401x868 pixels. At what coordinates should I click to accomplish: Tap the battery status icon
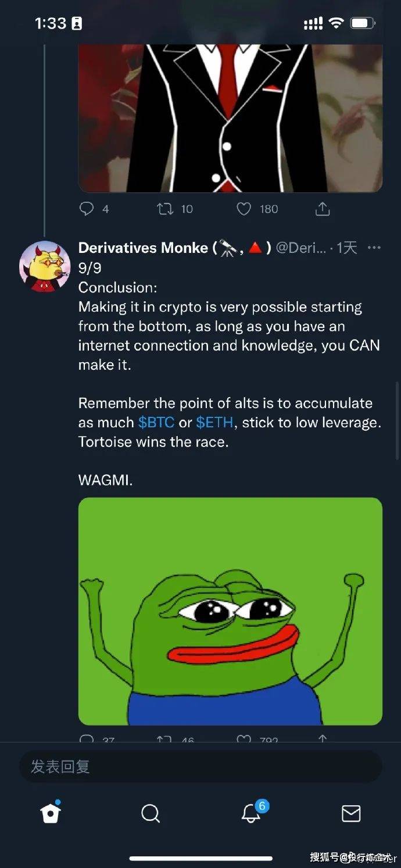(x=363, y=23)
